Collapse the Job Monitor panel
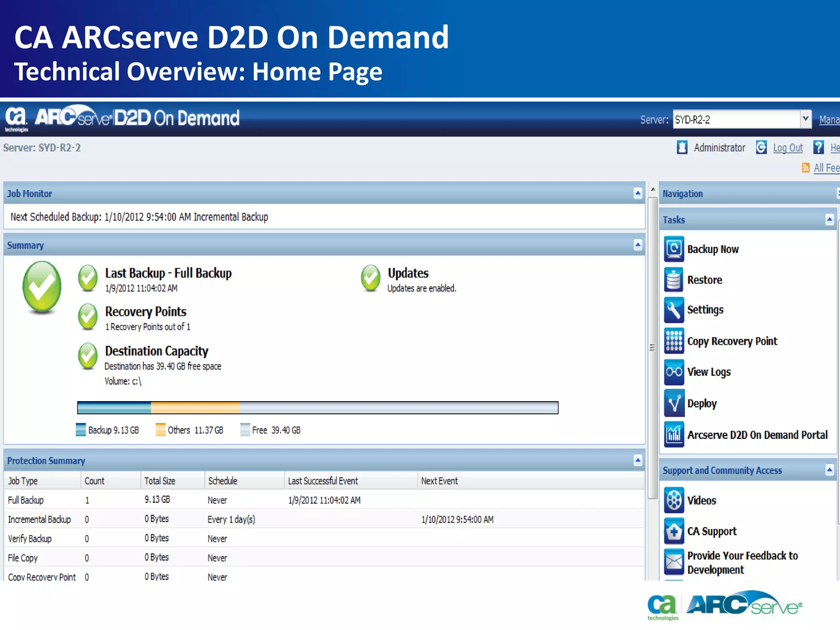Viewport: 840px width, 630px height. click(638, 193)
